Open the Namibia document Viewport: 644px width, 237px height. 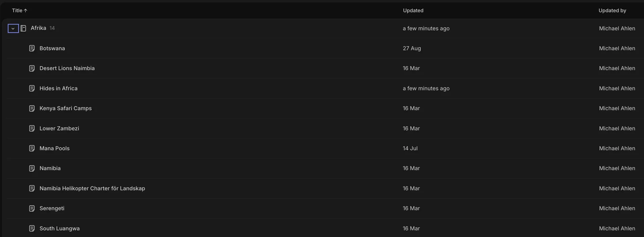50,168
